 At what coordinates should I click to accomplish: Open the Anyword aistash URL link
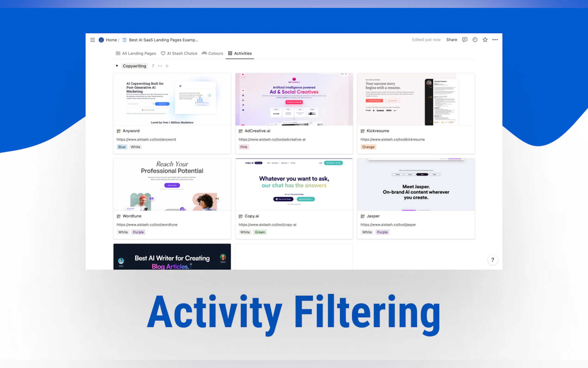click(146, 140)
